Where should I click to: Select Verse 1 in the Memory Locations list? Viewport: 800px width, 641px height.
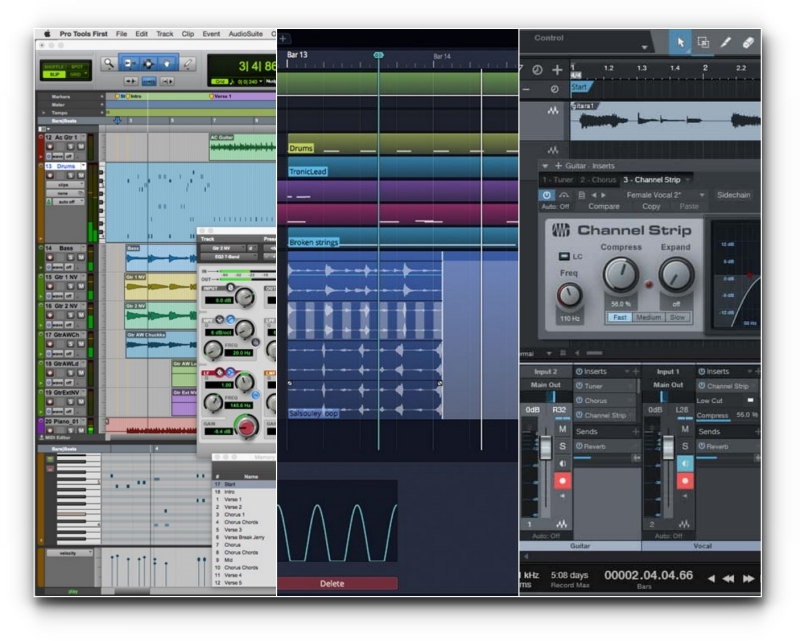tap(232, 499)
